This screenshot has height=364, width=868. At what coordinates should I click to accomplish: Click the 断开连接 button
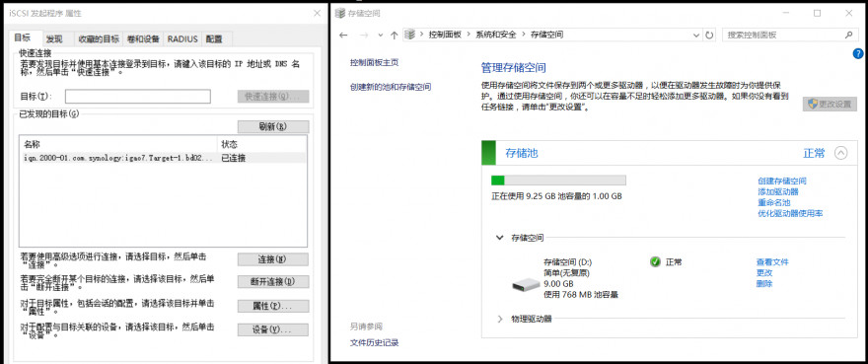coord(273,282)
